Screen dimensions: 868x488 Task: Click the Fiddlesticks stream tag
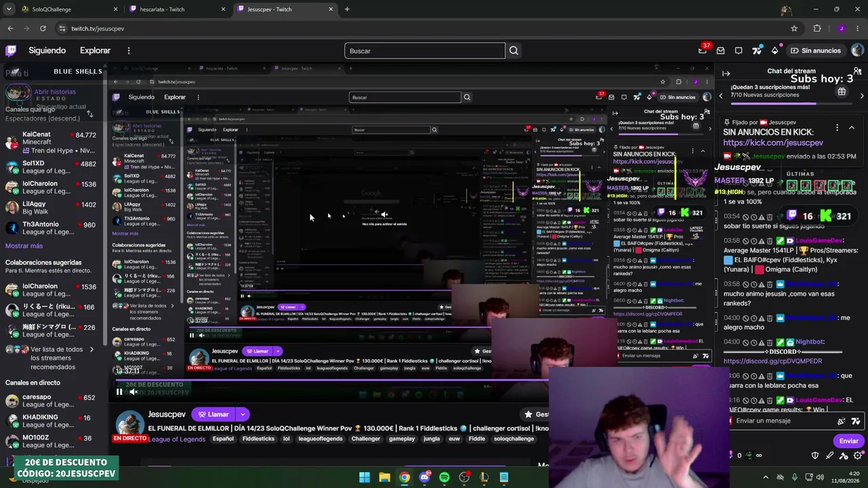(x=258, y=439)
